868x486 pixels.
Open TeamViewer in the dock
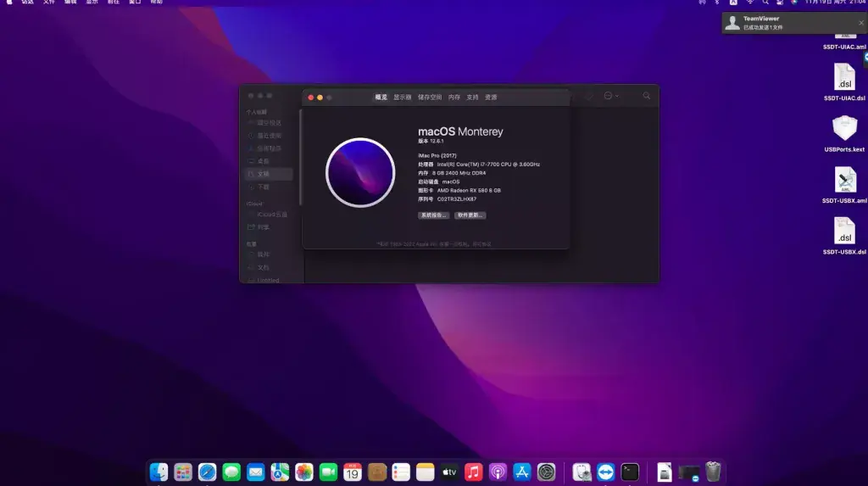click(x=605, y=472)
